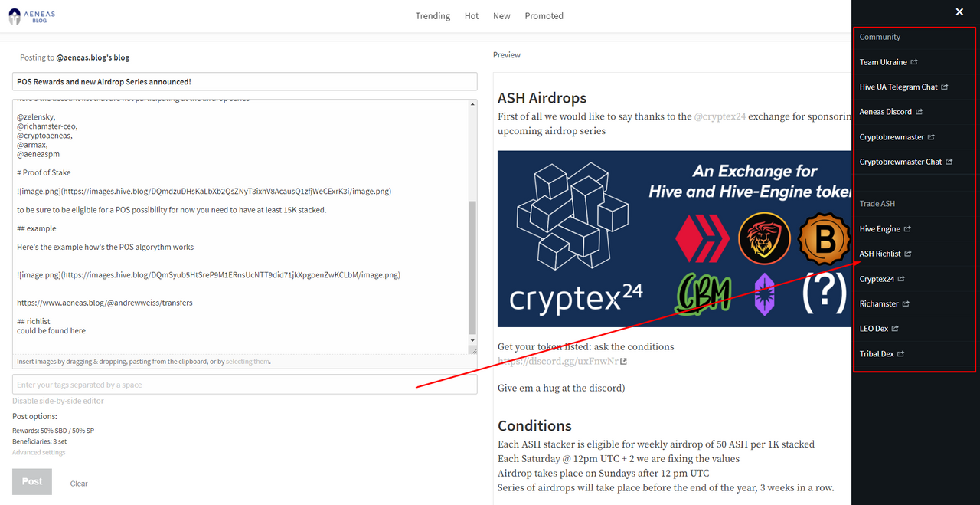Click the 'Trade ASH' section header
Viewport: 980px width, 505px height.
pos(877,204)
